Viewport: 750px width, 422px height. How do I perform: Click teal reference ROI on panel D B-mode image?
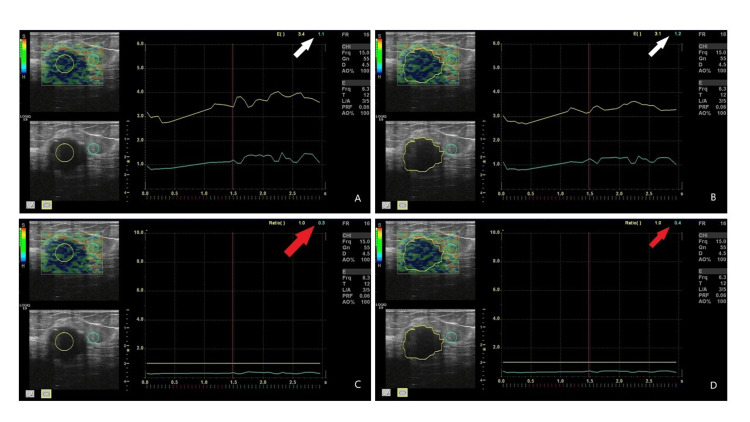click(x=451, y=337)
